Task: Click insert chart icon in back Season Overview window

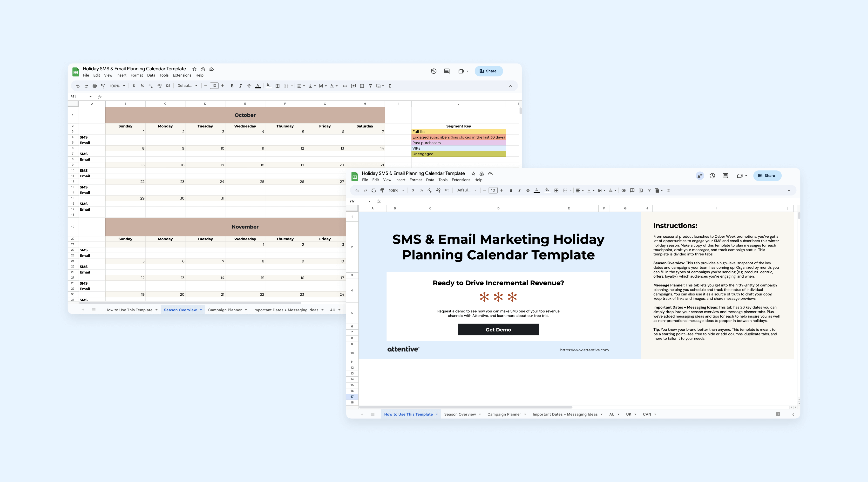Action: coord(362,86)
